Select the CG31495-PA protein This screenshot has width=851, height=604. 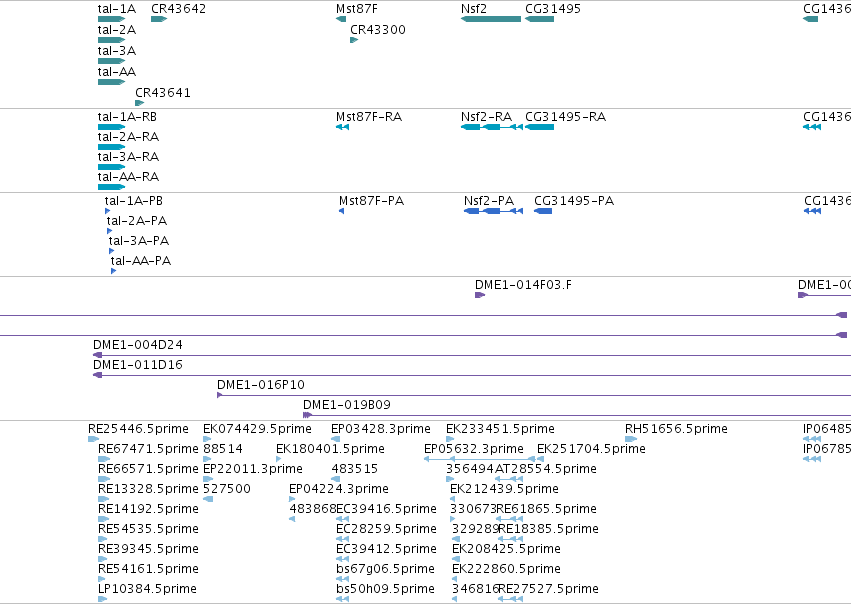(543, 211)
